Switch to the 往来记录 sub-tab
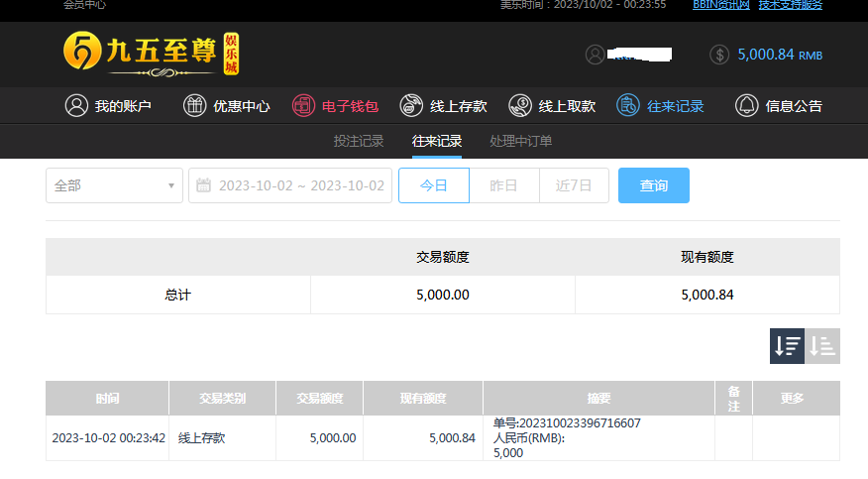Viewport: 868px width, 479px height. point(437,141)
